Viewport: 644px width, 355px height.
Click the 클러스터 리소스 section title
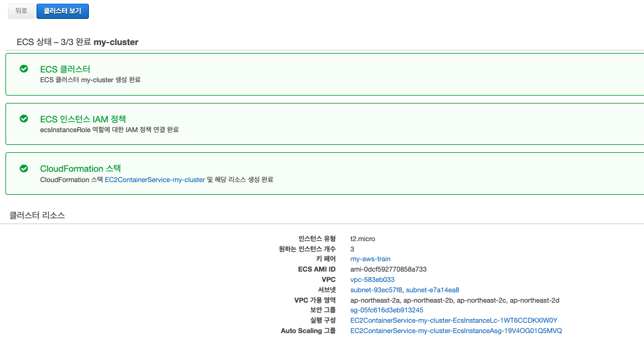(x=37, y=216)
